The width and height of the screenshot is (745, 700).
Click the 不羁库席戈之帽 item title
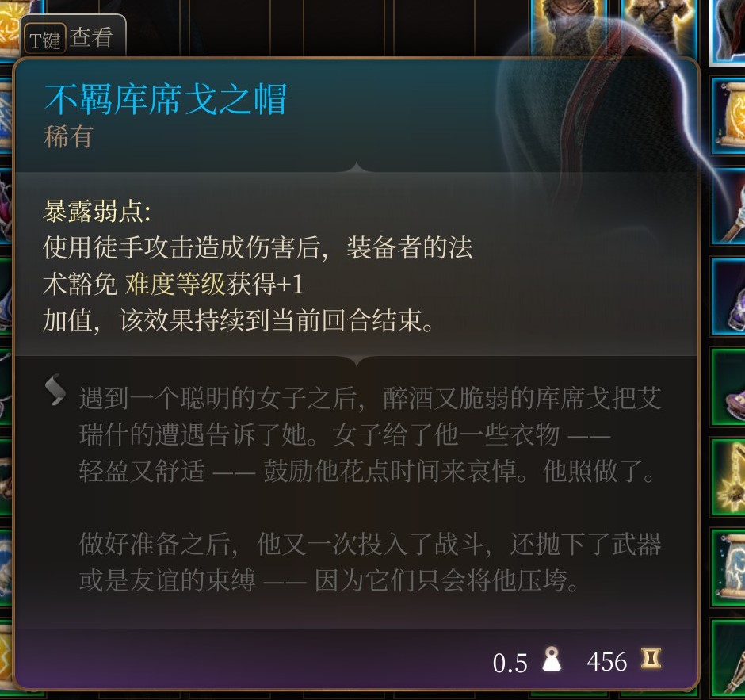pos(166,99)
